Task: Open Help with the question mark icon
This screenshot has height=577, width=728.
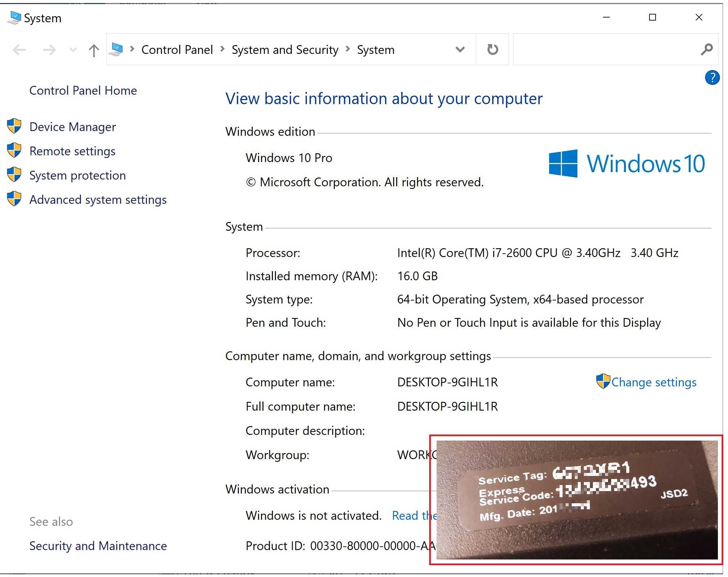Action: pyautogui.click(x=712, y=78)
